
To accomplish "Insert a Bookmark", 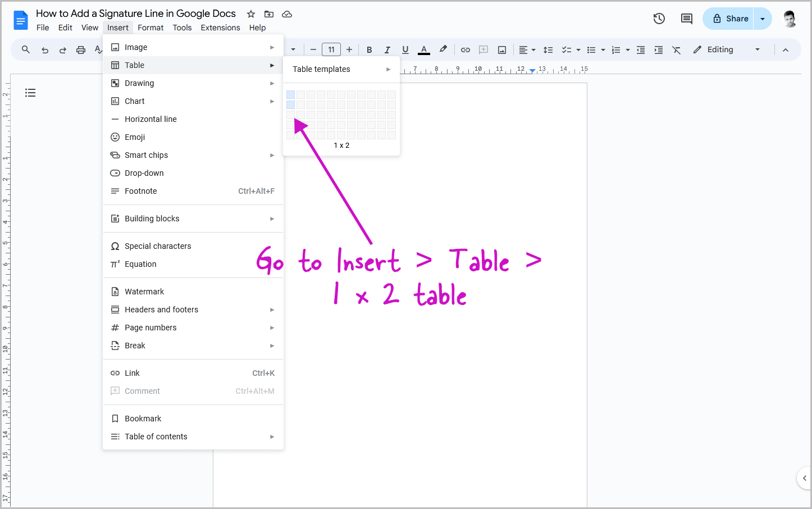I will pyautogui.click(x=193, y=419).
